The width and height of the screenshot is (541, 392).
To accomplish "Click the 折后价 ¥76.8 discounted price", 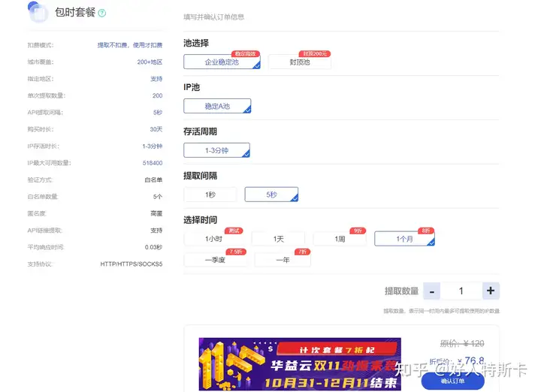I will pyautogui.click(x=457, y=361).
